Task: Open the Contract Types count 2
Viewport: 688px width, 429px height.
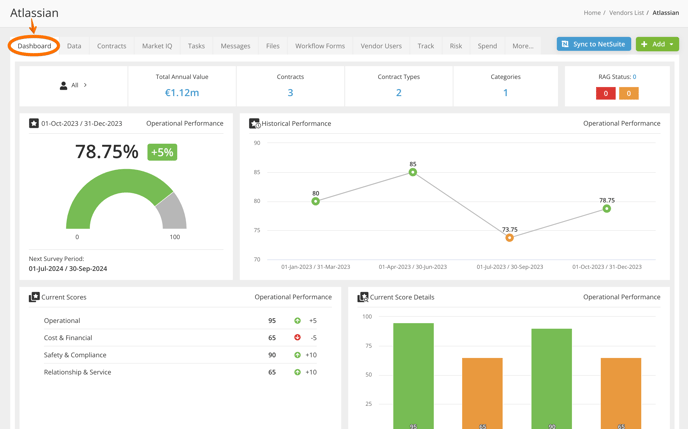Action: point(398,93)
